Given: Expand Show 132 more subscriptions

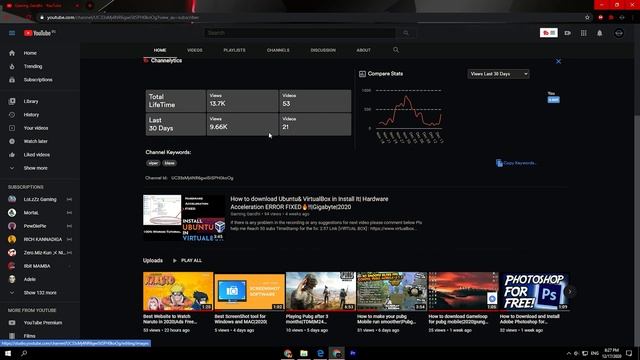Looking at the screenshot, I should tap(40, 293).
